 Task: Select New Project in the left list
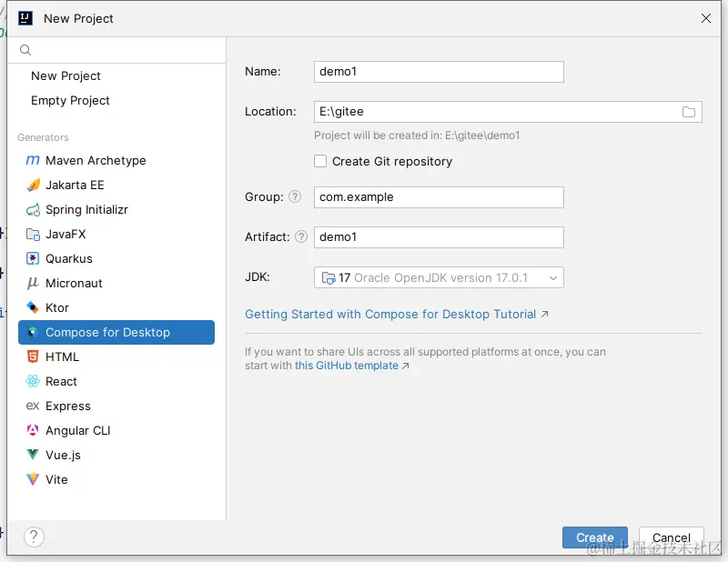pos(66,75)
